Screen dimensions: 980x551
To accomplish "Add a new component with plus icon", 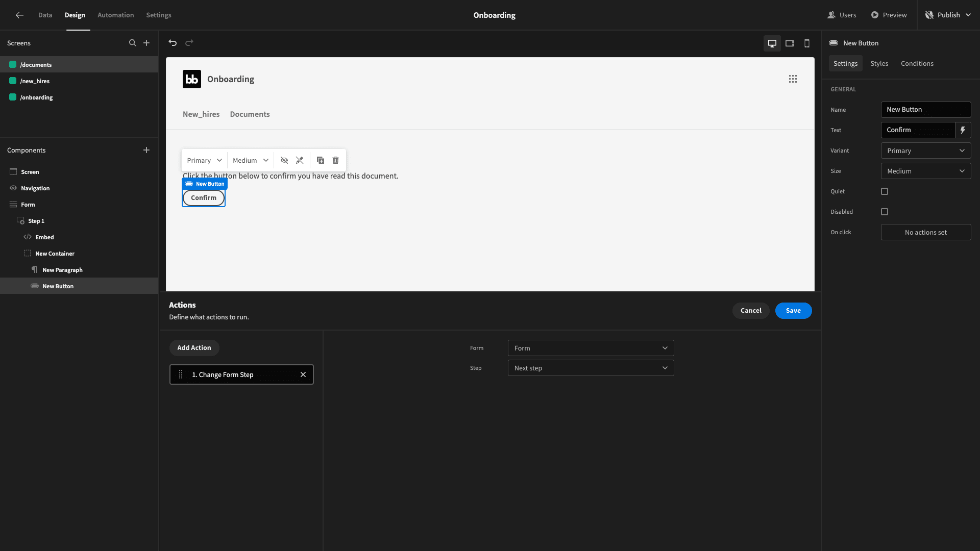I will coord(146,150).
